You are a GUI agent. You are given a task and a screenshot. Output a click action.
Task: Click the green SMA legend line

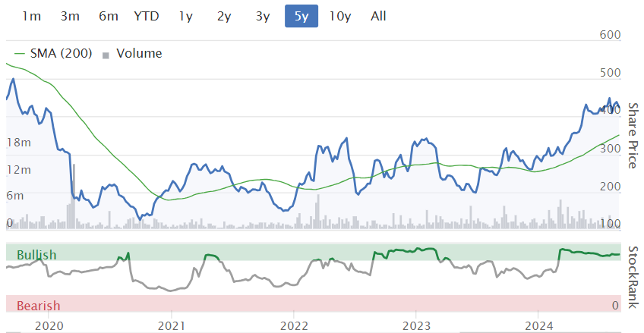20,54
